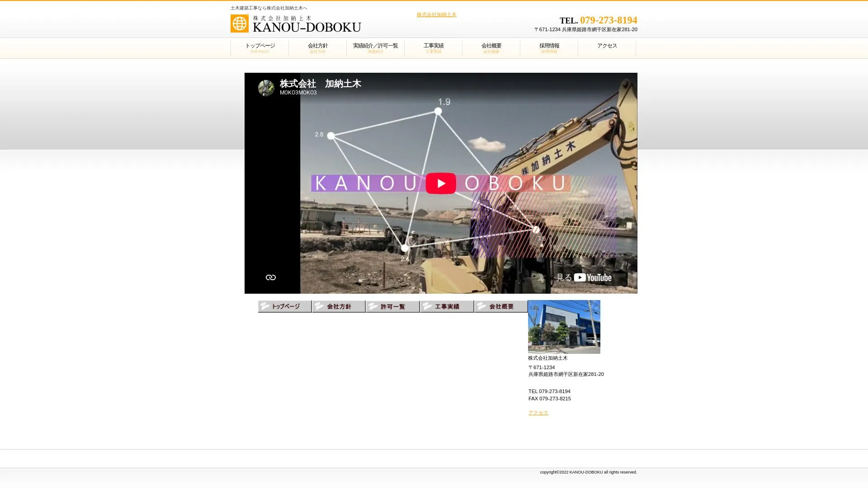The width and height of the screenshot is (868, 488).
Task: Click the header address 〒671-1234 line
Action: tap(585, 29)
